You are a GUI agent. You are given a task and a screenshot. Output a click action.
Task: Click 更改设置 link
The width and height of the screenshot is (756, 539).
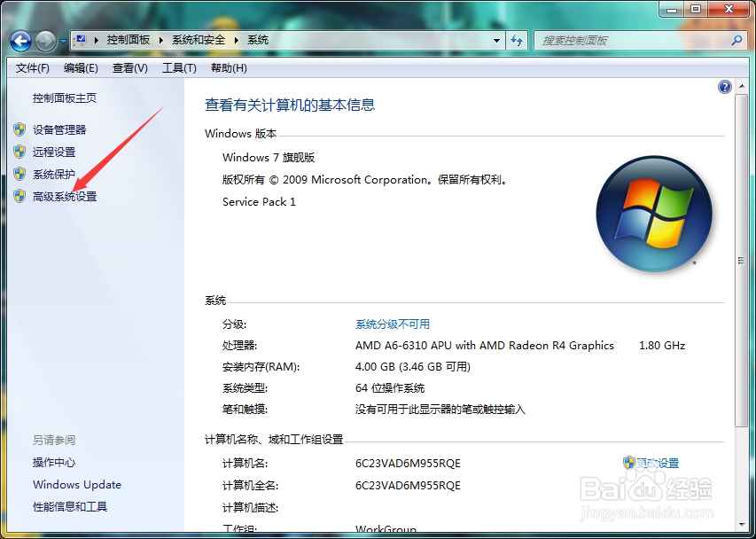(657, 464)
